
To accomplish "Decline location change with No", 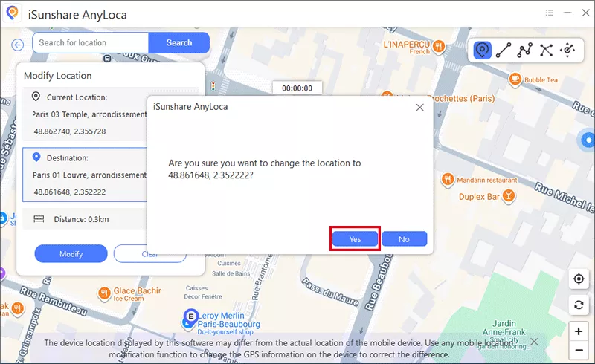I will coord(405,239).
